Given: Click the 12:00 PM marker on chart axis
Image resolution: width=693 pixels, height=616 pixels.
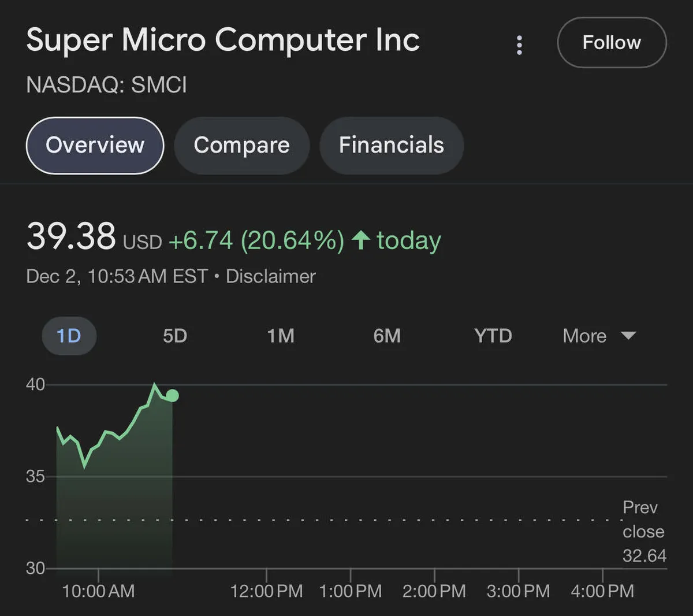Looking at the screenshot, I should pyautogui.click(x=266, y=591).
